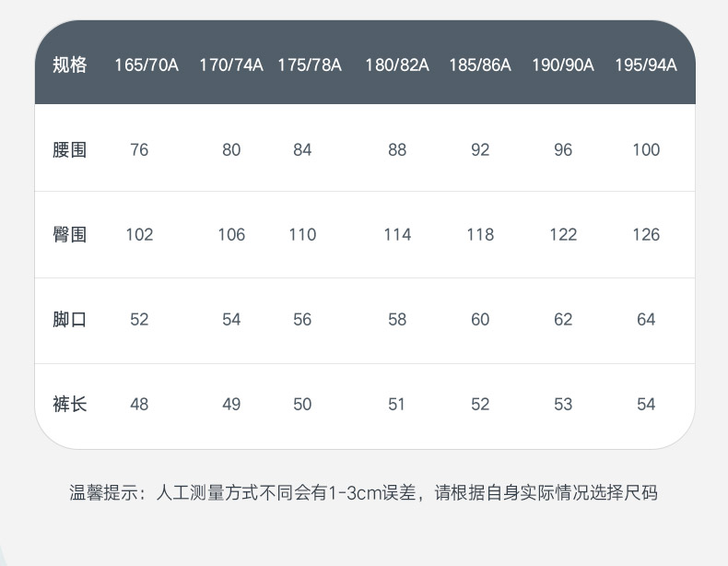Click the 温馨提示 measurement note text

[364, 492]
